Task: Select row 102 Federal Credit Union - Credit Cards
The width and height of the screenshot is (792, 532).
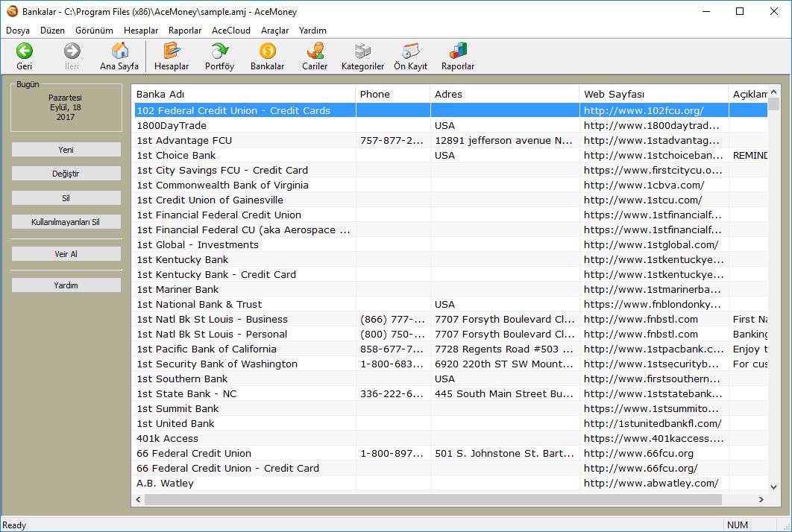Action: point(450,110)
